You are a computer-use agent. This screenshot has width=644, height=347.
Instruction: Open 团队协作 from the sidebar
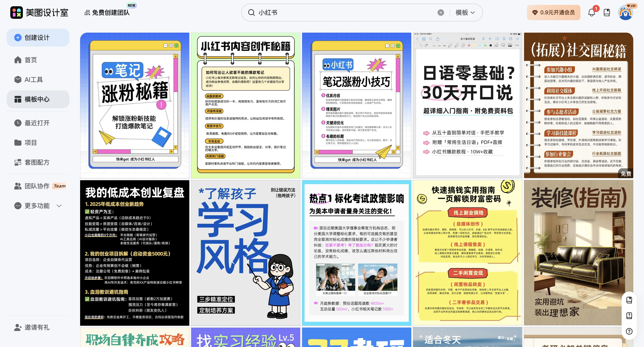tap(36, 186)
